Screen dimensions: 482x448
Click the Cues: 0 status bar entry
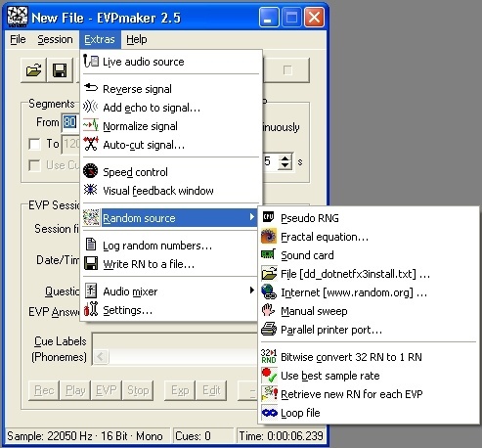pyautogui.click(x=203, y=436)
